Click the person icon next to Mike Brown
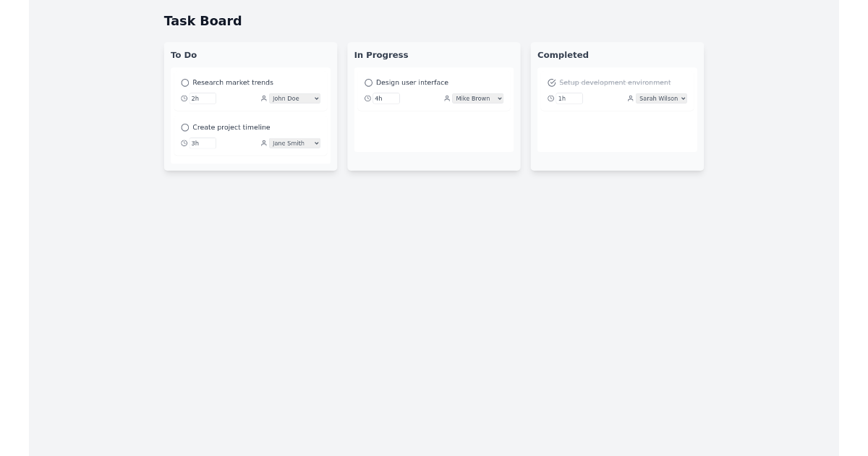The height and width of the screenshot is (456, 868). coord(447,98)
